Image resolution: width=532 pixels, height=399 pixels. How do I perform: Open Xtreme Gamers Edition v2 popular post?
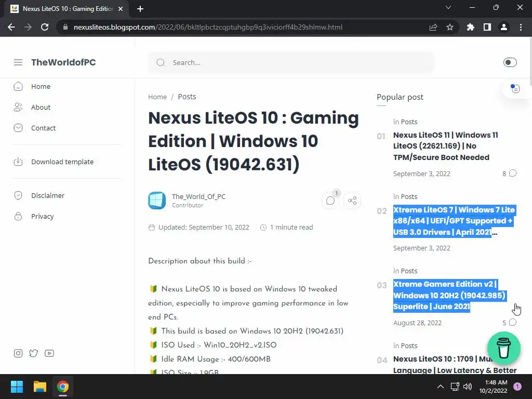(449, 295)
